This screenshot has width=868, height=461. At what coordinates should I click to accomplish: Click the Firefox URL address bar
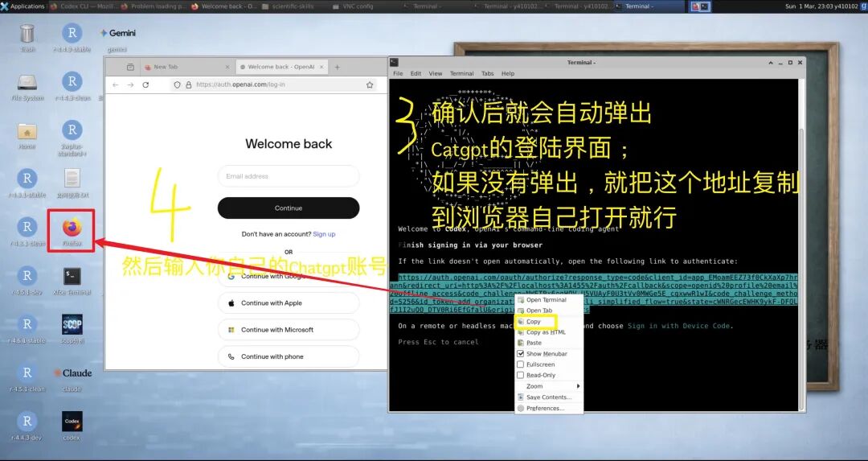tap(275, 84)
